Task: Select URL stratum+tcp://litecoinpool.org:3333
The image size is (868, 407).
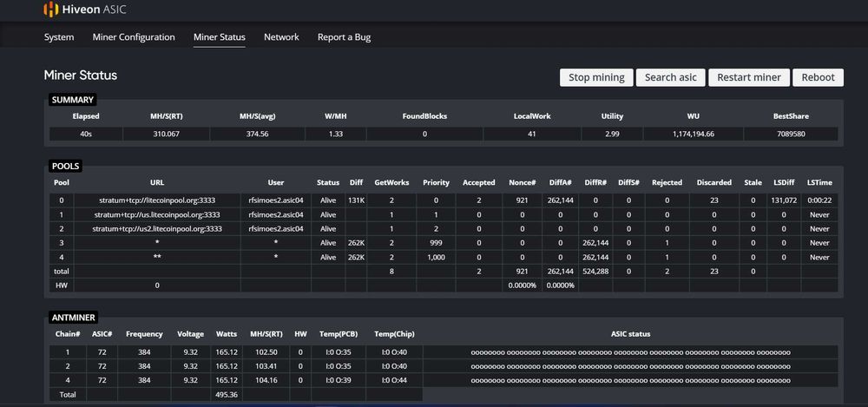Action: pyautogui.click(x=157, y=200)
